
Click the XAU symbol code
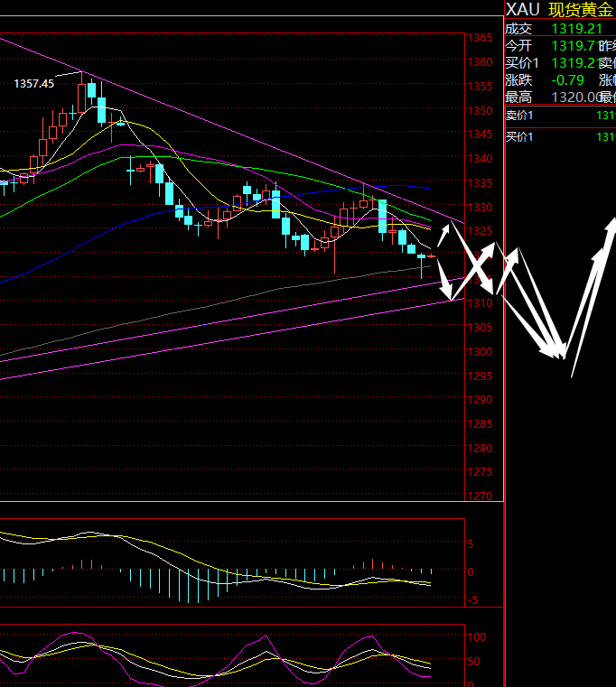pyautogui.click(x=522, y=10)
